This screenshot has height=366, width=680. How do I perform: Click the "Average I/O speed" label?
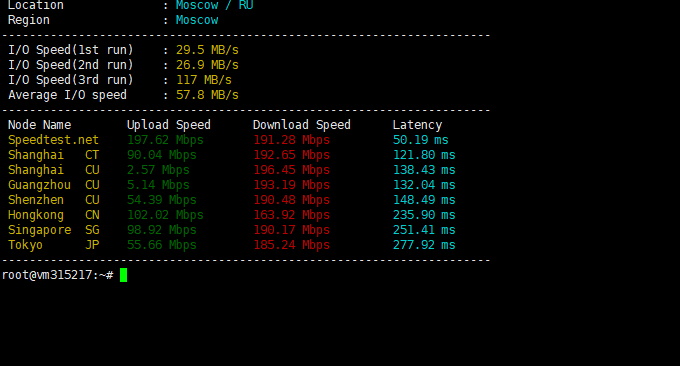coord(67,95)
